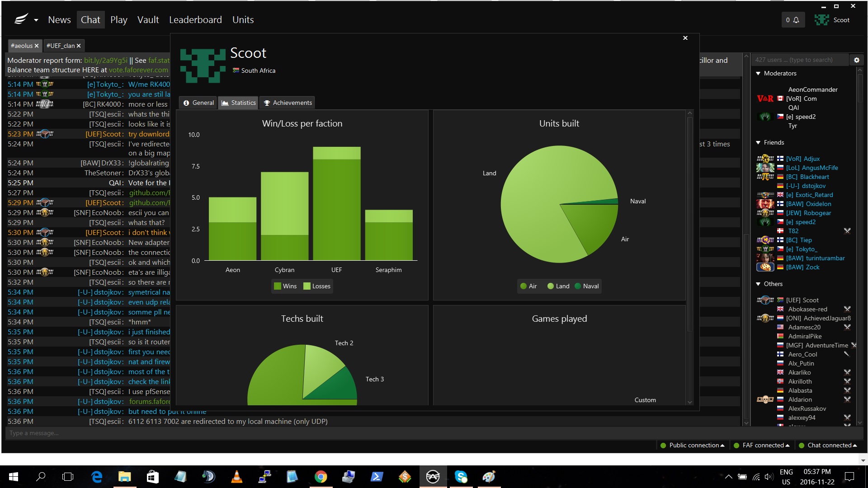Open Task View in the taskbar
The width and height of the screenshot is (868, 488).
(x=68, y=477)
